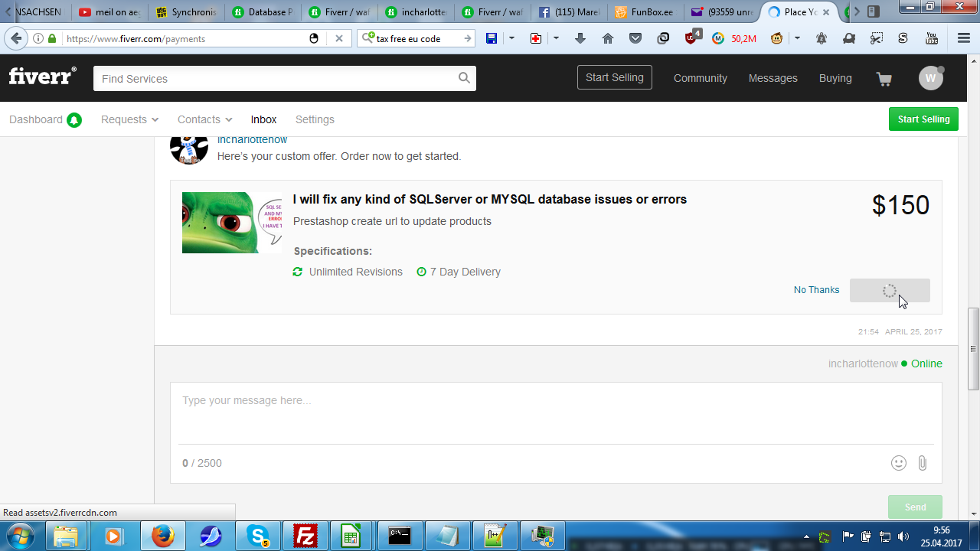Open the incharlottenow username link
Image resolution: width=980 pixels, height=551 pixels.
click(252, 139)
